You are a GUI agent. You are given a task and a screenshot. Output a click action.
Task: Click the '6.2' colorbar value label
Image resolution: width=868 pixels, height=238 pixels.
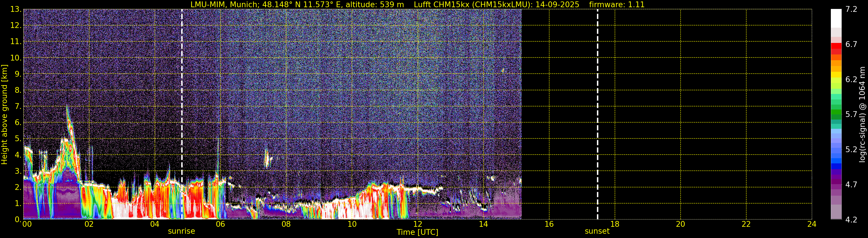click(x=851, y=79)
